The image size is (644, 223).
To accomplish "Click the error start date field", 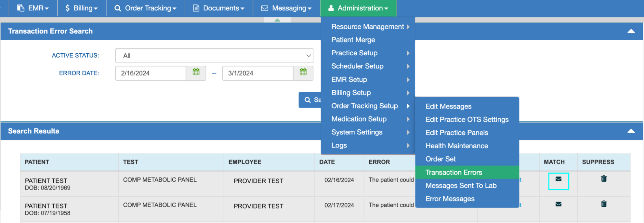I will 150,73.
